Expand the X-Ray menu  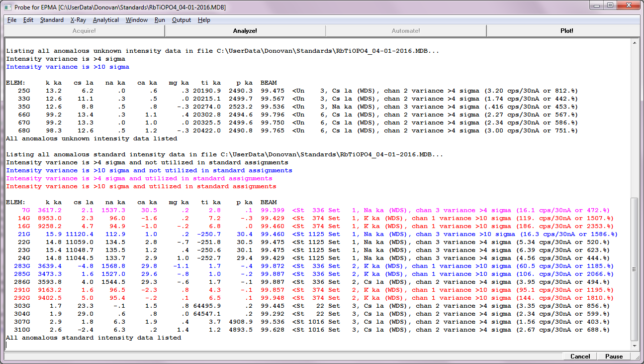click(x=78, y=20)
